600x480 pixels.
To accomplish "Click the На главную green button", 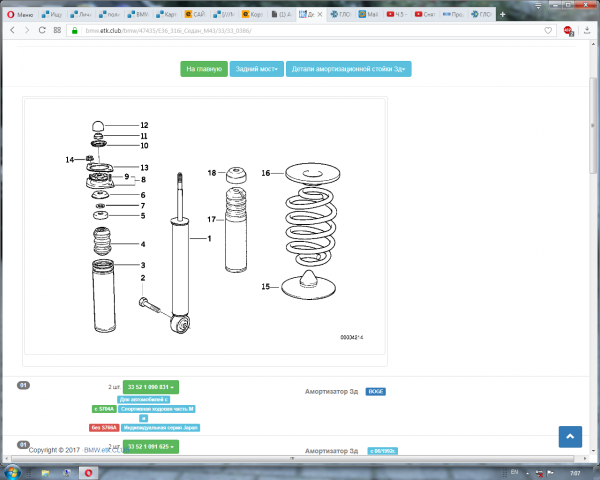I will [203, 69].
